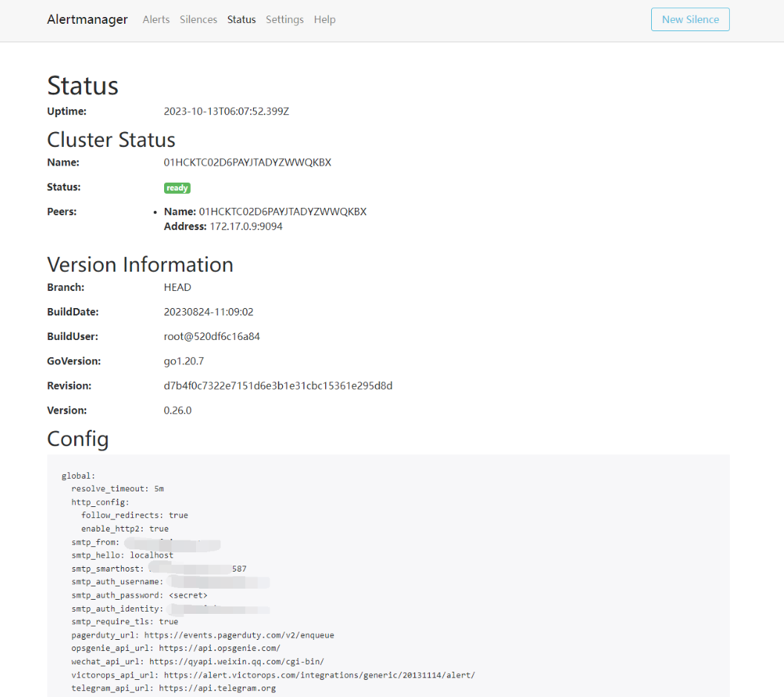
Task: Click the PagerDuty URL in config
Action: pyautogui.click(x=239, y=635)
